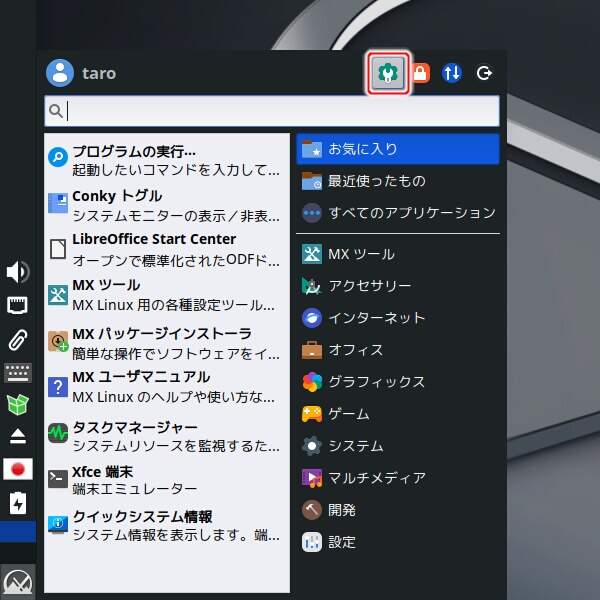The image size is (600, 600).
Task: Click the taro user avatar
Action: coord(60,73)
